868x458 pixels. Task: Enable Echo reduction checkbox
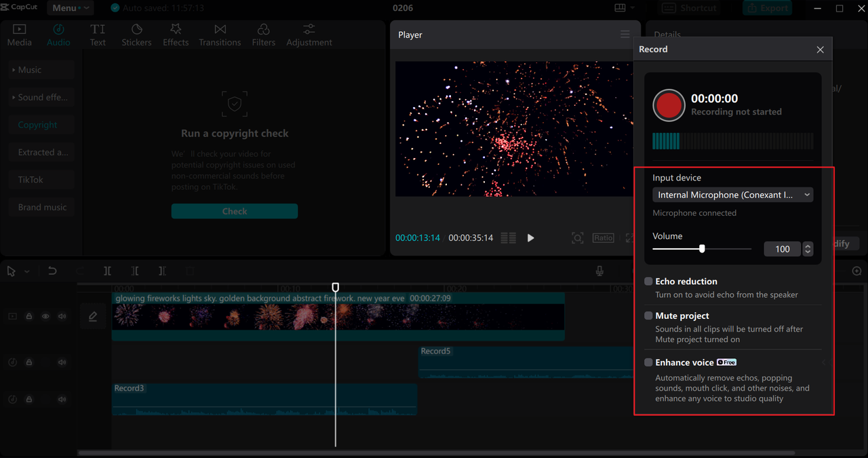648,281
